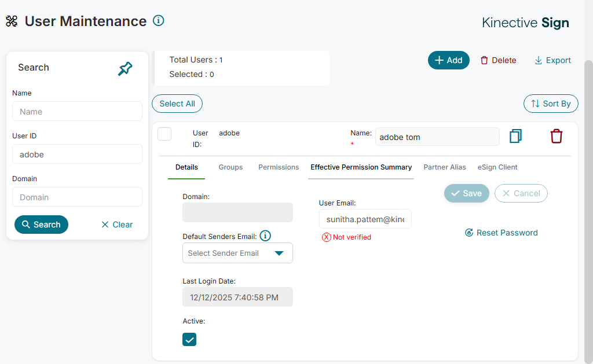593x364 pixels.
Task: Click the Kinective Sign logo
Action: point(525,23)
